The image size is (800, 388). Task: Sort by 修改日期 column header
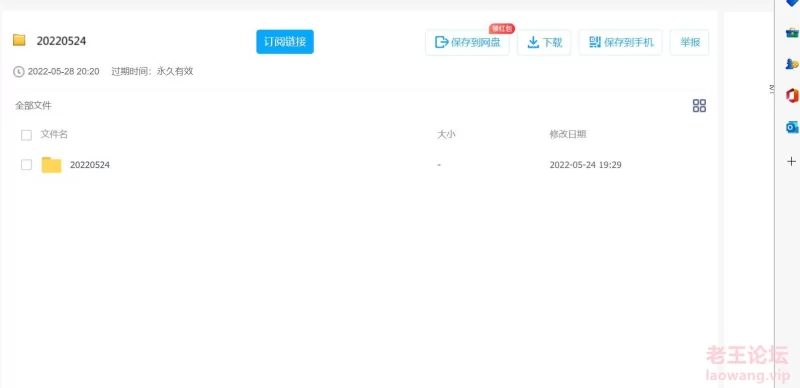tap(567, 134)
